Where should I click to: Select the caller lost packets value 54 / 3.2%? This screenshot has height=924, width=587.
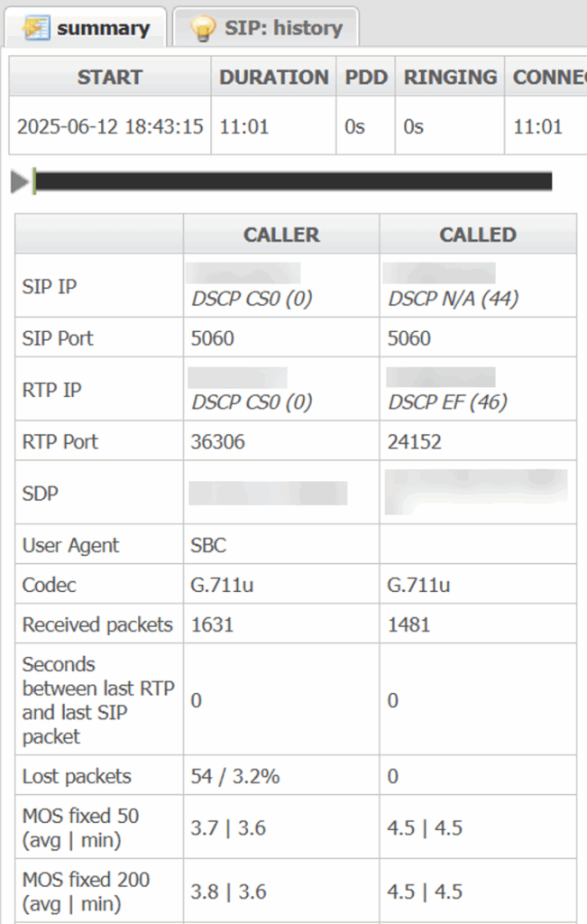click(236, 776)
